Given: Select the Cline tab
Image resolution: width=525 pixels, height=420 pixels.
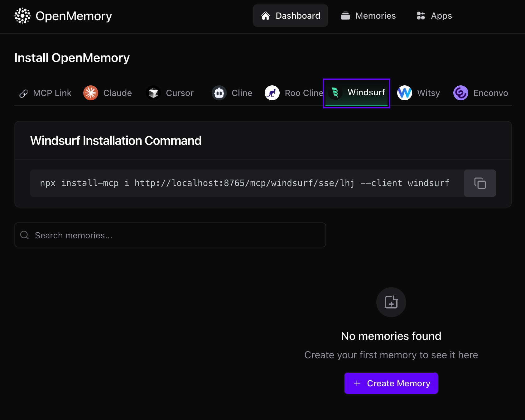Looking at the screenshot, I should (x=232, y=93).
